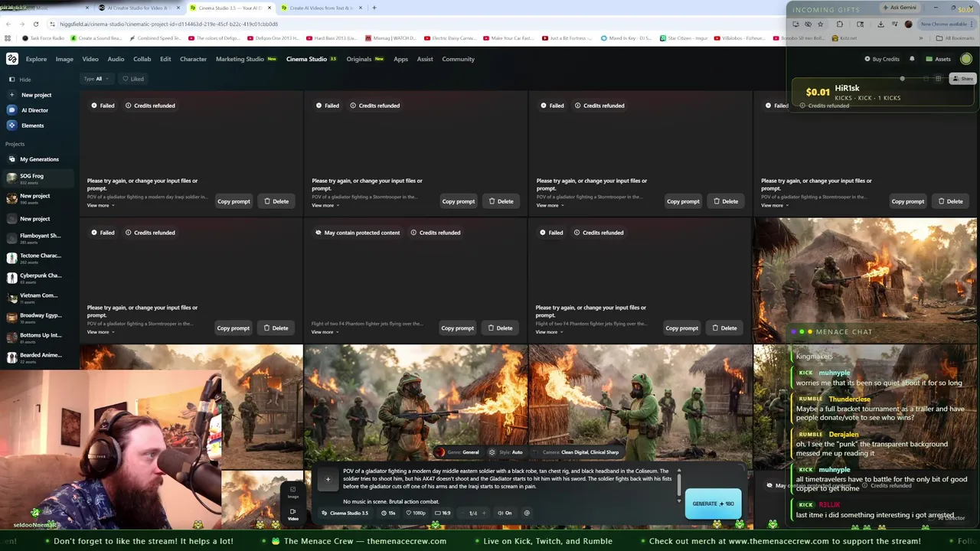Toggle the Liked filter
The image size is (980, 551).
click(133, 79)
